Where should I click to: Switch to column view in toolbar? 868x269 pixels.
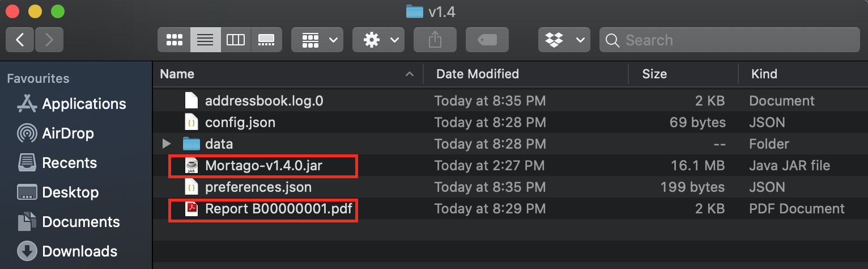pyautogui.click(x=235, y=40)
